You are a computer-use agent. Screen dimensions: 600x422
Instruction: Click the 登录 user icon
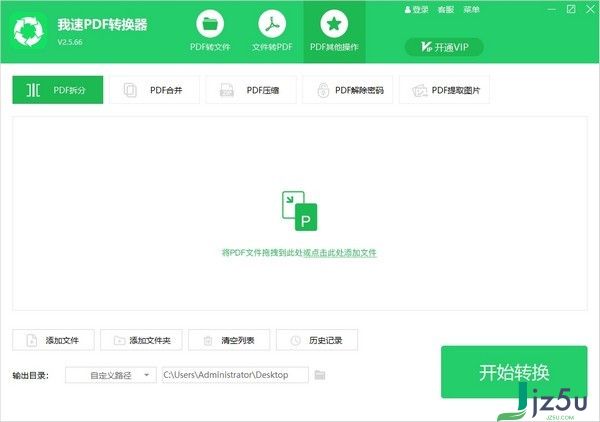408,10
